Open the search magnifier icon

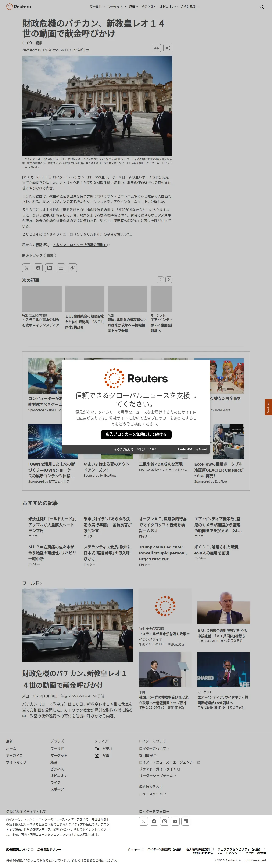pyautogui.click(x=262, y=7)
